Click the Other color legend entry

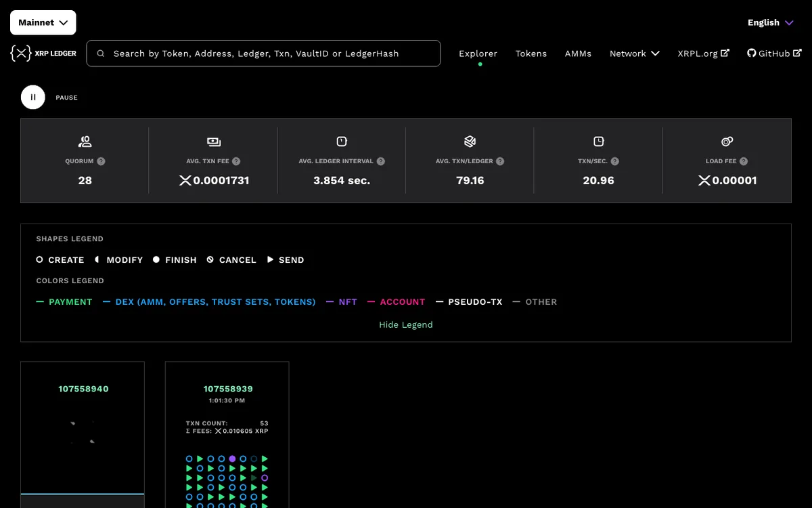point(535,302)
